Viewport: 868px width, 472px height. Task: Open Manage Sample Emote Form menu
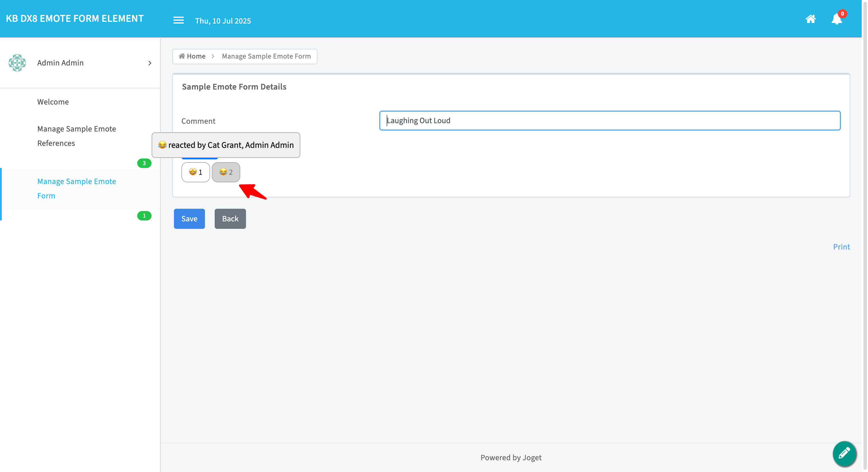pyautogui.click(x=76, y=188)
